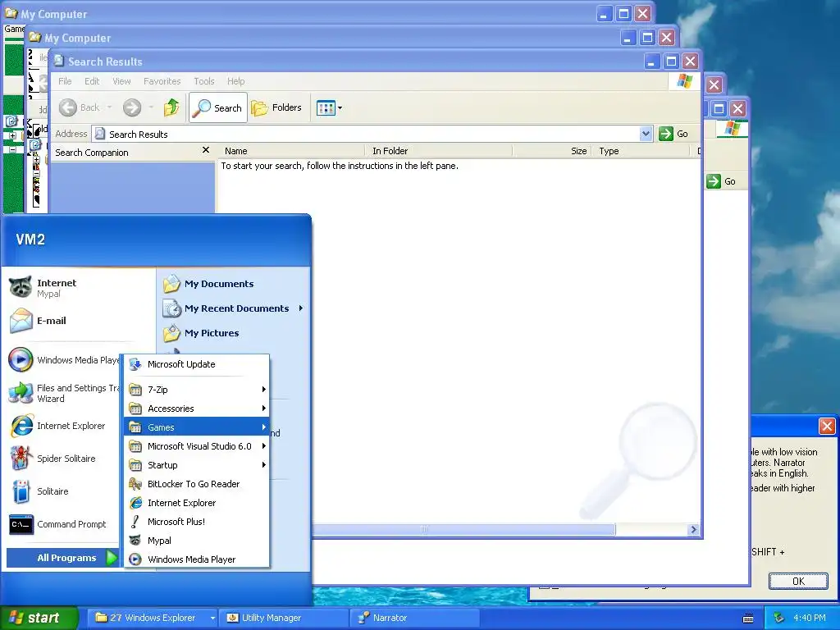Click the scrollbar right arrow
This screenshot has height=630, width=840.
point(694,529)
